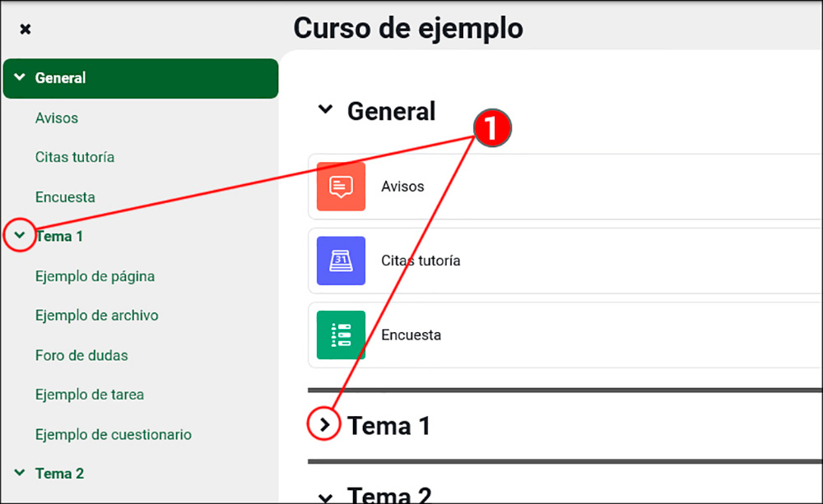Expand Tema 1 section in main content
This screenshot has height=504, width=823.
[326, 425]
